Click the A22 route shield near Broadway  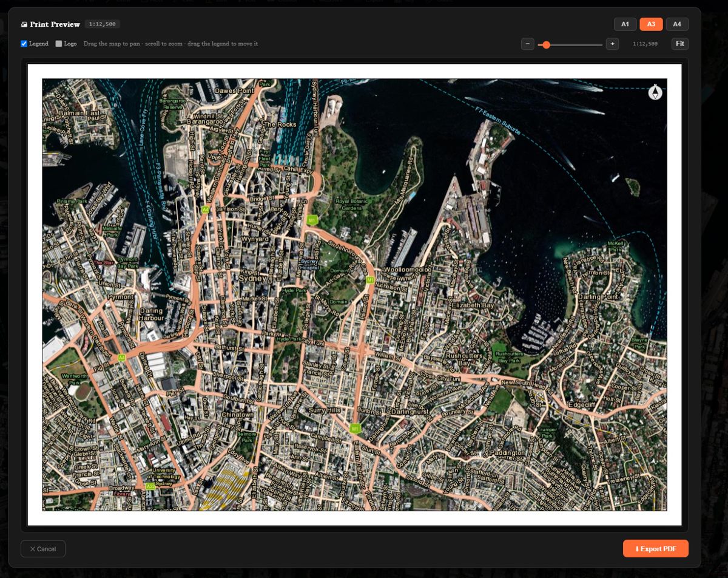tap(150, 486)
